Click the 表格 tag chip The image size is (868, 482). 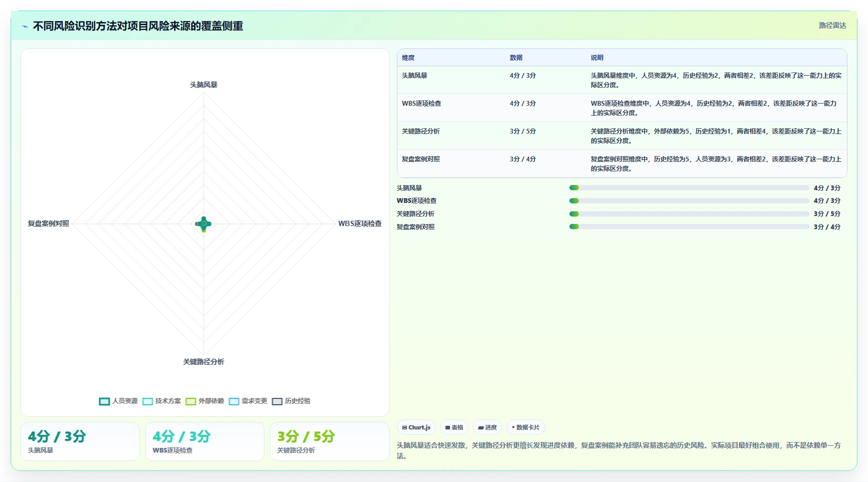(454, 427)
